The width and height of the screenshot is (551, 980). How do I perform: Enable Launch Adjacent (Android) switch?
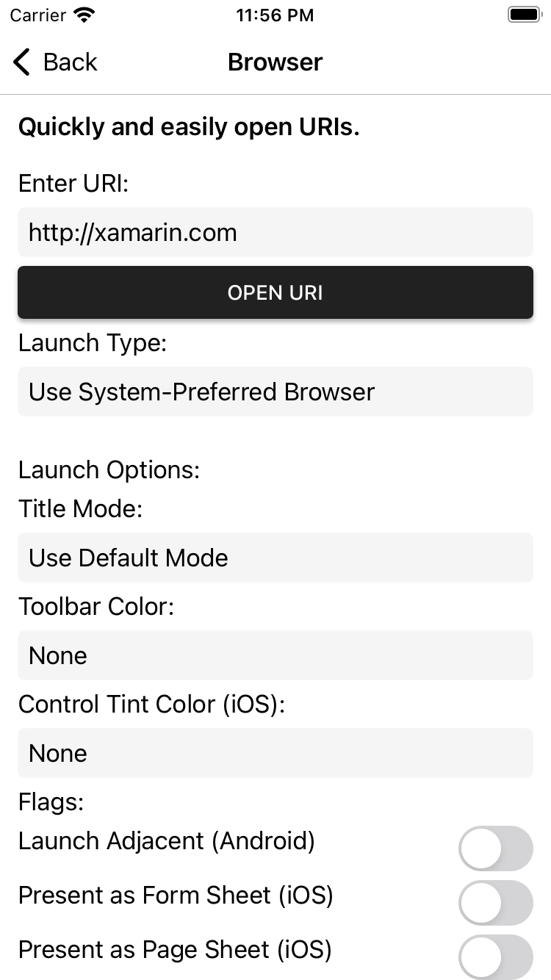pyautogui.click(x=496, y=849)
